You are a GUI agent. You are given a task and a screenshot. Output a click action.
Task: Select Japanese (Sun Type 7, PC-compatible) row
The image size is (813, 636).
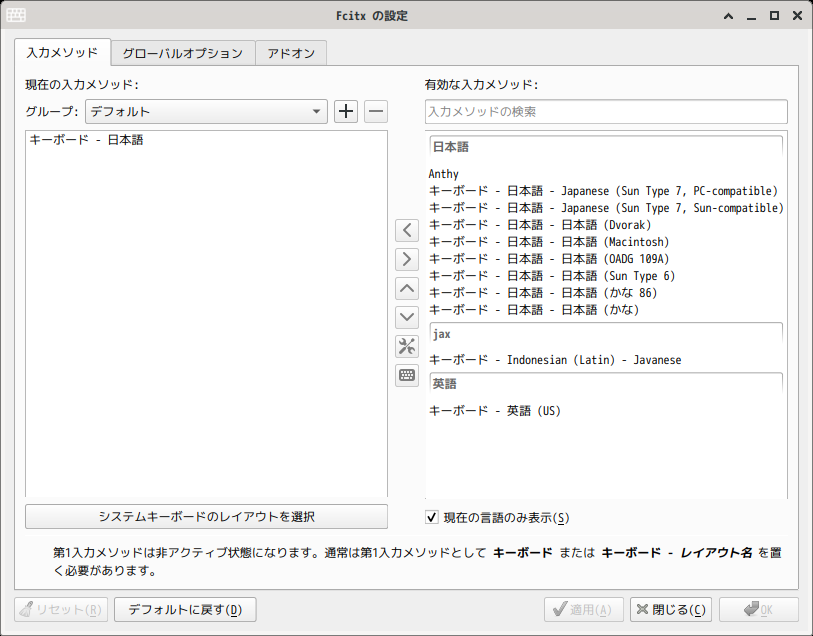[x=605, y=191]
